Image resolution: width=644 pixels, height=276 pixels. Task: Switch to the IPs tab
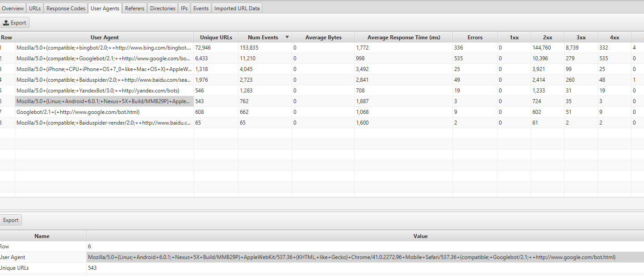point(184,8)
